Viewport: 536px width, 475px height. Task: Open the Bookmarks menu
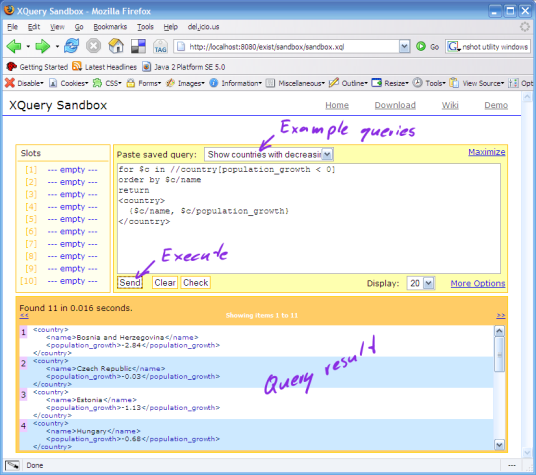pyautogui.click(x=110, y=27)
